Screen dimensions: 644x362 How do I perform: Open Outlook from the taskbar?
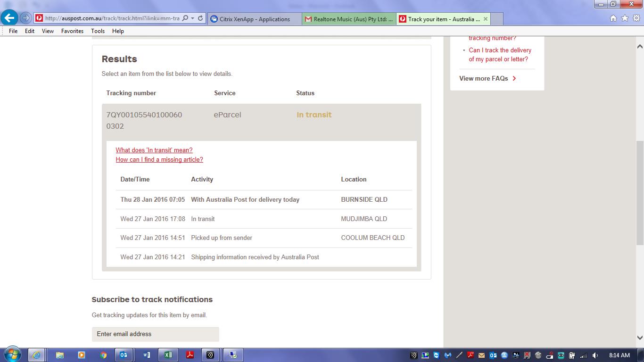124,355
